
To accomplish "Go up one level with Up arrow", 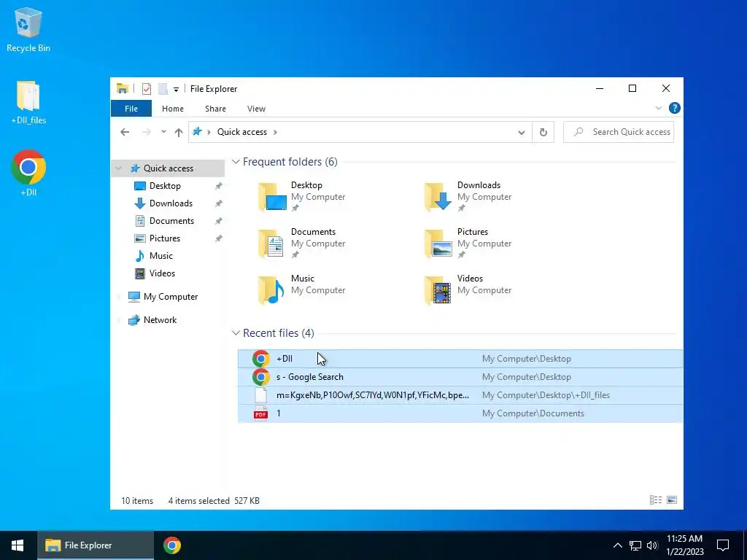I will coord(179,132).
